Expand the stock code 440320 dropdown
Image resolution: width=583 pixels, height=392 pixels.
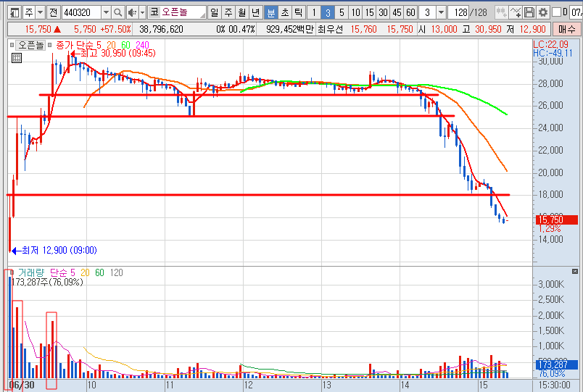pos(106,12)
